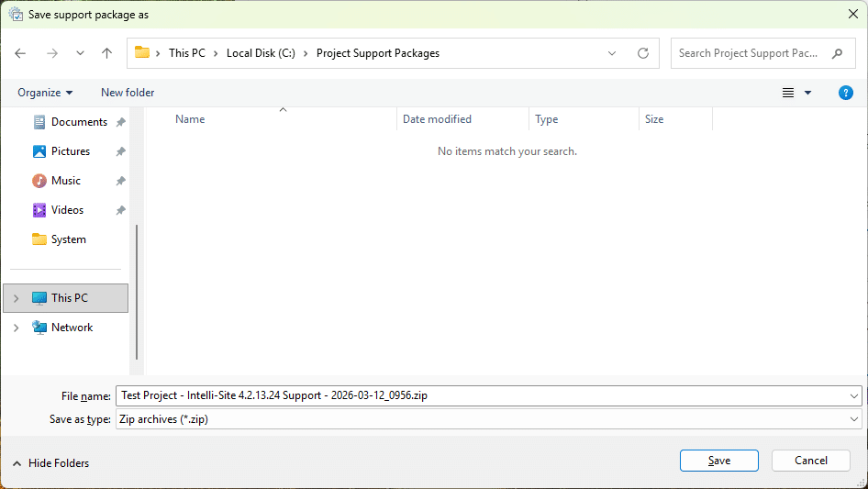
Task: Open the Videos folder shortcut
Action: [x=67, y=210]
